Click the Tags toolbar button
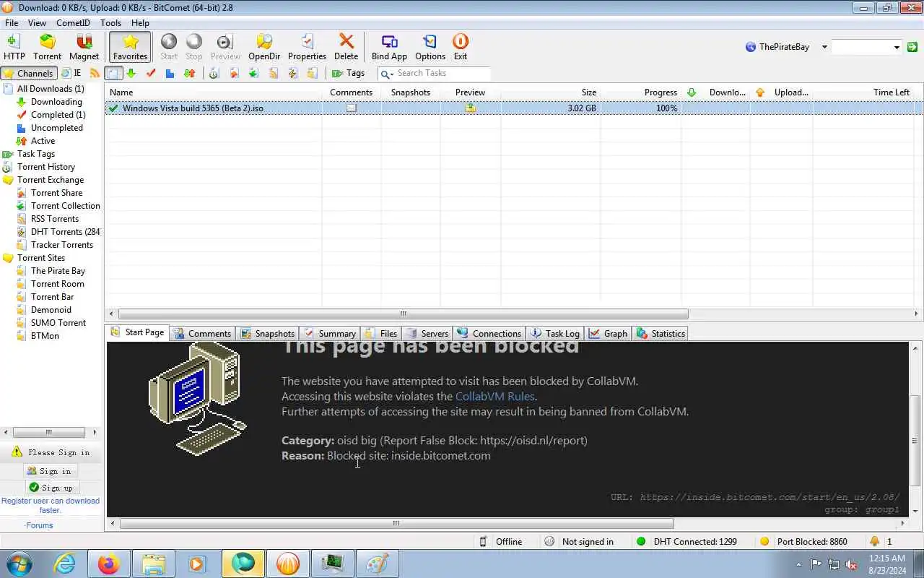This screenshot has height=578, width=924. (x=348, y=73)
